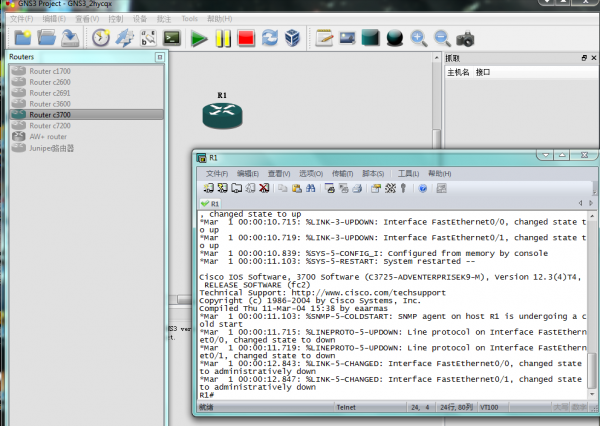
Task: Click the 'a b c' add link icon
Action: click(148, 38)
